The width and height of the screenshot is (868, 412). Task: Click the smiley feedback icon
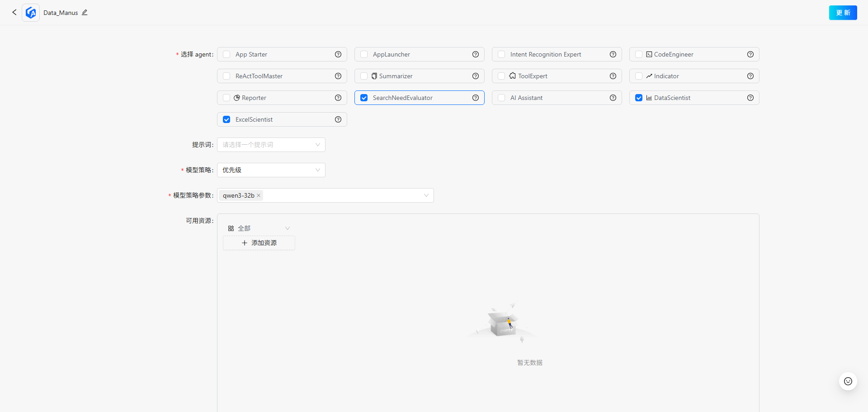(x=848, y=381)
